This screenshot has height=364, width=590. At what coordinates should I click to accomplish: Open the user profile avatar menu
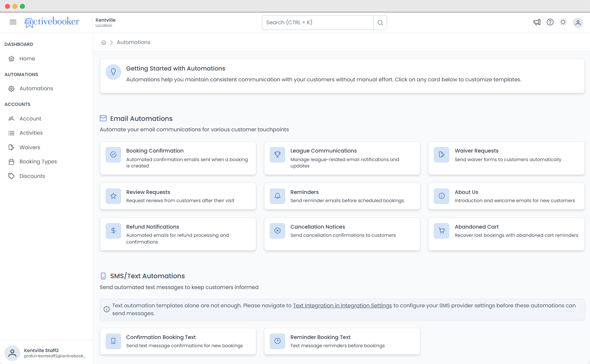pyautogui.click(x=578, y=23)
